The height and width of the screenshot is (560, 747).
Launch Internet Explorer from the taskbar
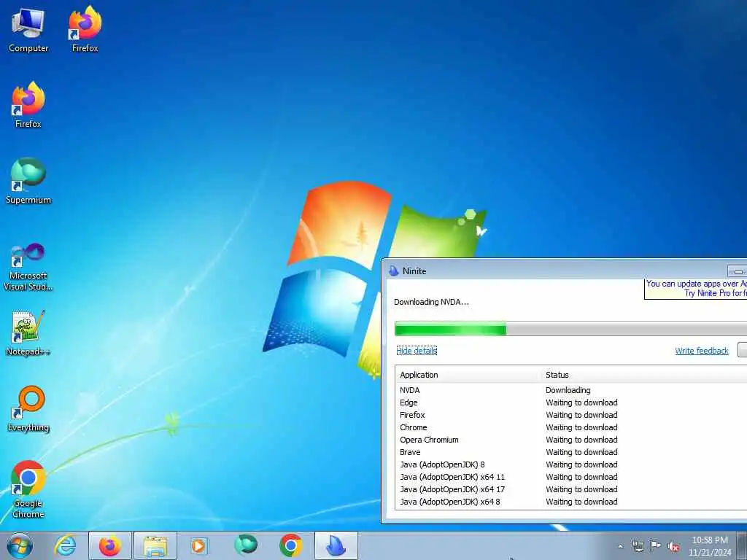pos(65,545)
